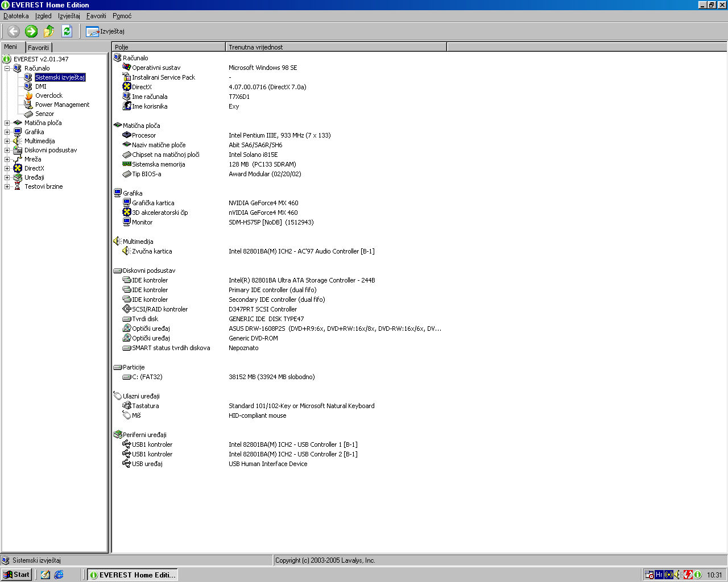Open the Izgled menu
Viewport: 728px width, 582px height.
coord(43,16)
